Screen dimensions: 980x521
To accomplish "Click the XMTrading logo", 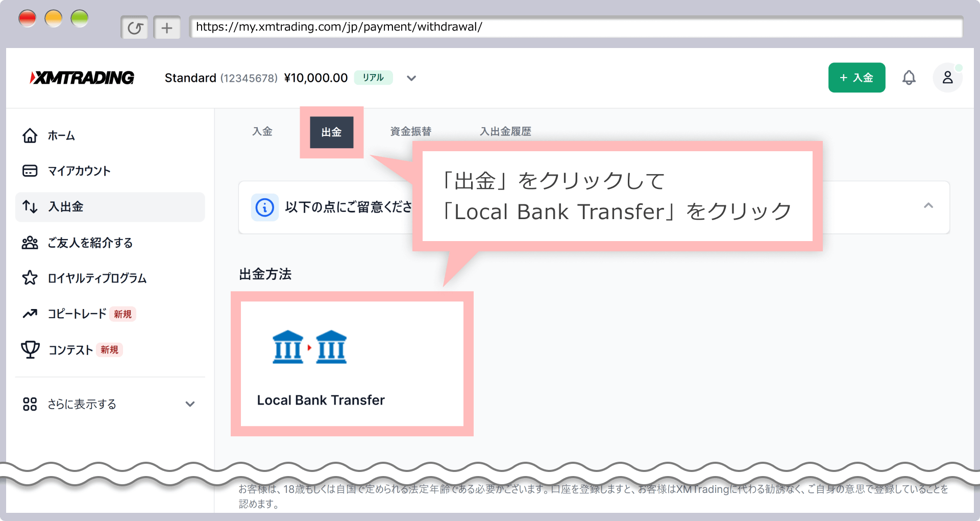I will point(82,78).
